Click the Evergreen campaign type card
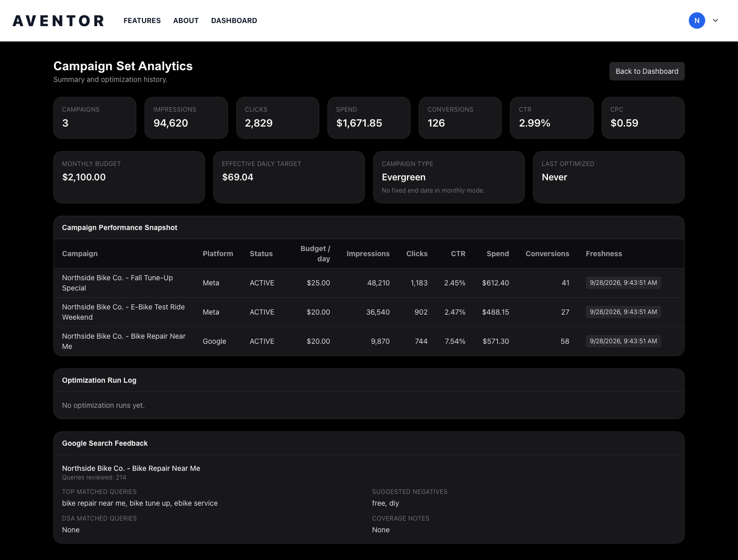Viewport: 738px width, 560px height. 449,177
